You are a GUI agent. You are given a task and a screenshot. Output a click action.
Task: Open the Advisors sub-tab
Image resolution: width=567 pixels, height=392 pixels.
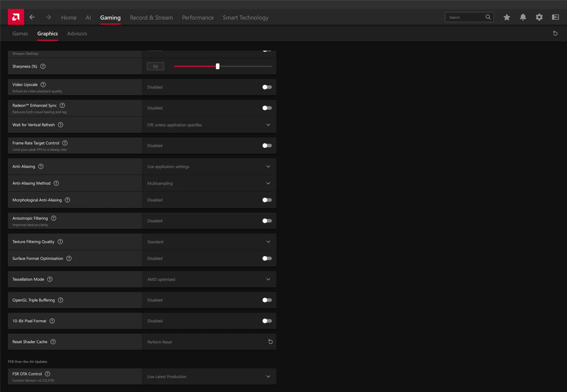click(77, 34)
